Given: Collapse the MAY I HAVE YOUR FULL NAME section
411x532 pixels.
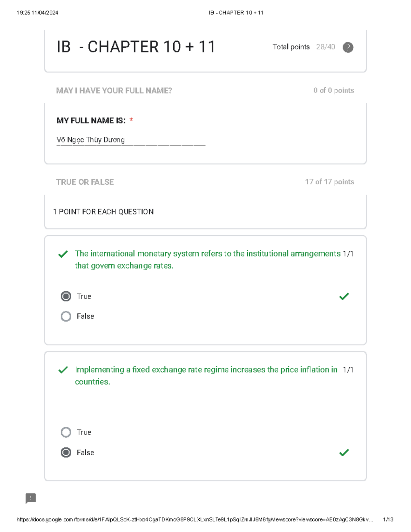Looking at the screenshot, I should pyautogui.click(x=115, y=90).
